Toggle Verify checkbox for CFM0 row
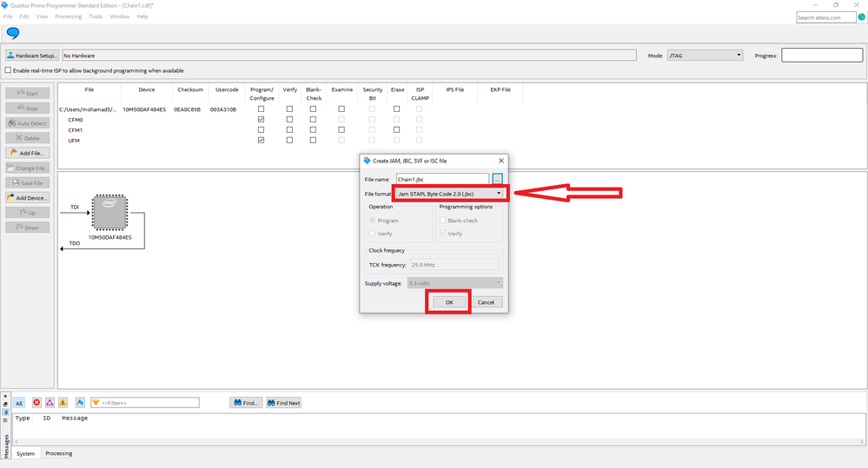 289,120
